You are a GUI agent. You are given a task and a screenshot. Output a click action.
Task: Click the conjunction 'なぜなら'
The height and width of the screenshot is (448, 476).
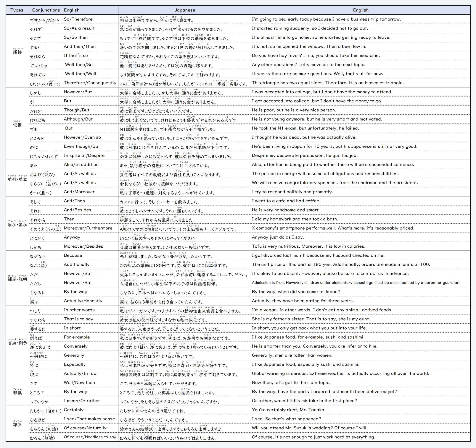46,255
